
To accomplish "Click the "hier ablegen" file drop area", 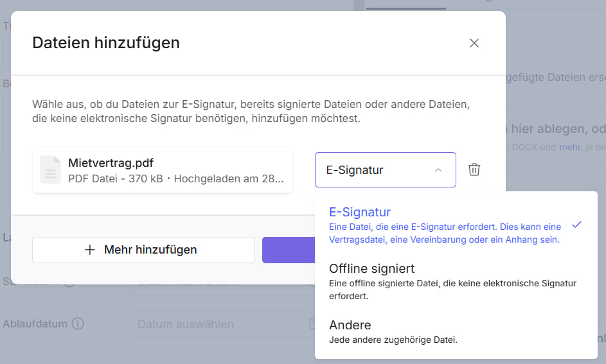I will [553, 128].
